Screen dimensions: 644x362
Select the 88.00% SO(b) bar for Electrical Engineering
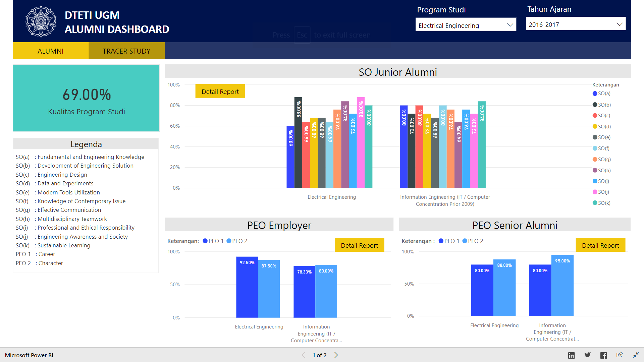(x=298, y=141)
